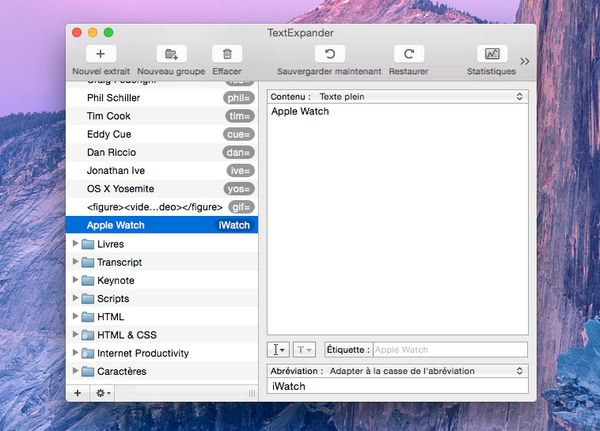Viewport: 600px width, 431px height.
Task: Grab the sidebar split handle
Action: coord(252,393)
